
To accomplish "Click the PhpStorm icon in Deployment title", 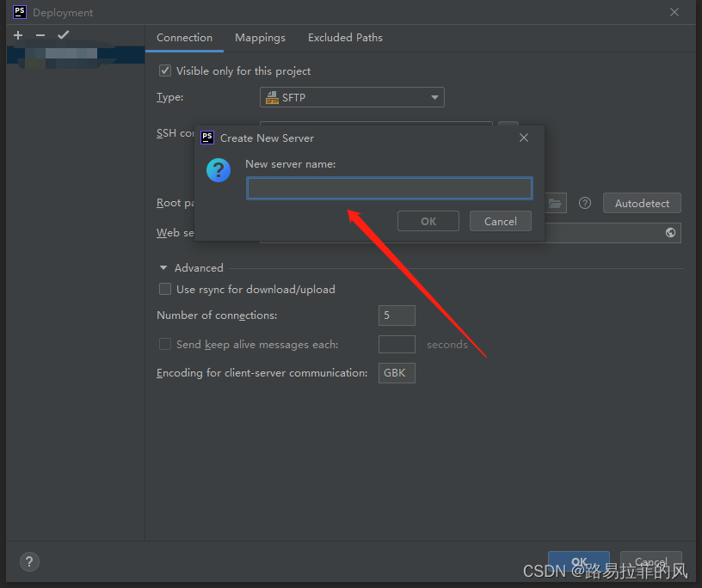I will (20, 12).
